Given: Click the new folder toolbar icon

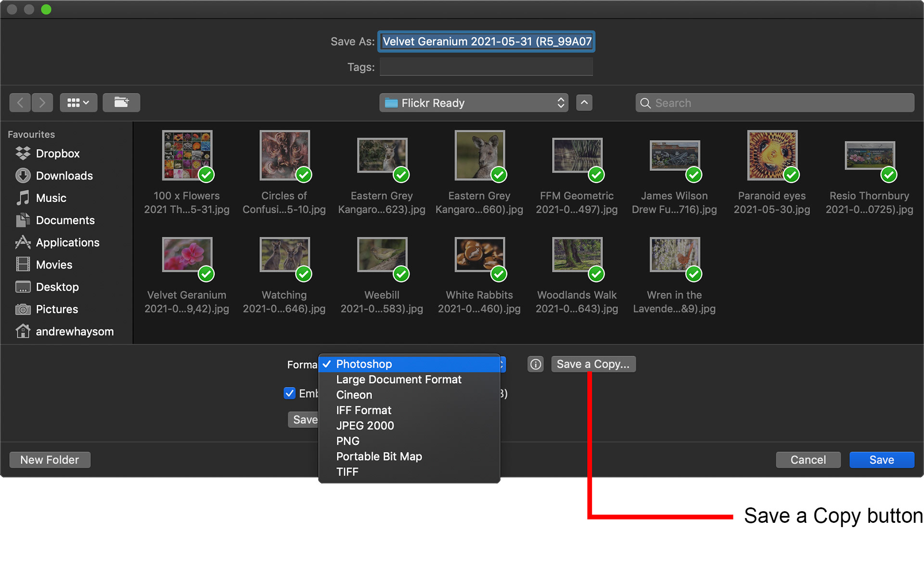Looking at the screenshot, I should pos(121,103).
